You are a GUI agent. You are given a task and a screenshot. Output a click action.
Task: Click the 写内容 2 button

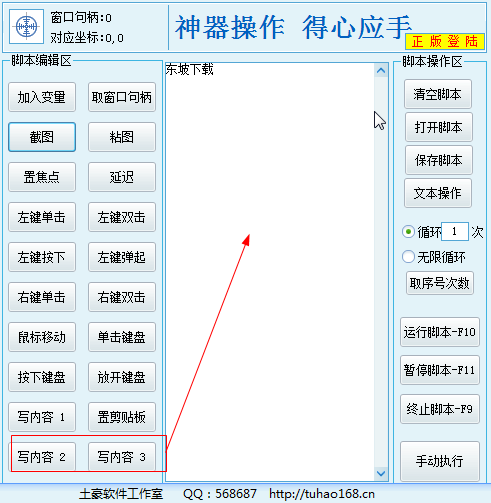(x=42, y=457)
